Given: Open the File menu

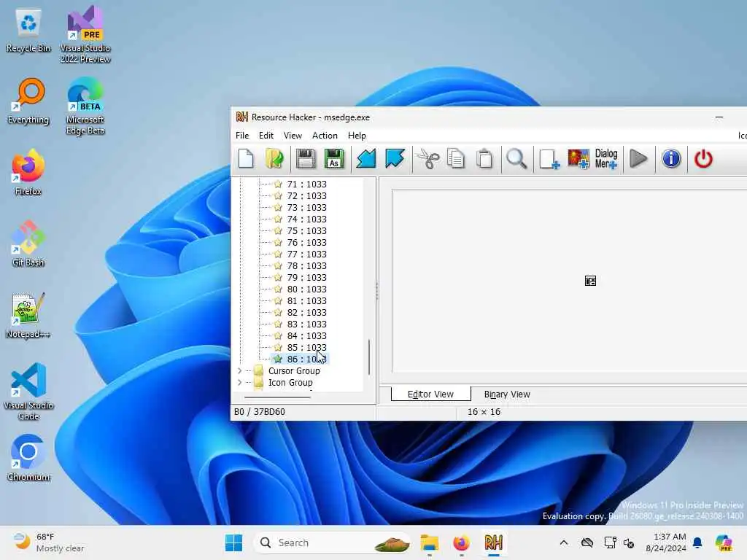Looking at the screenshot, I should (242, 136).
